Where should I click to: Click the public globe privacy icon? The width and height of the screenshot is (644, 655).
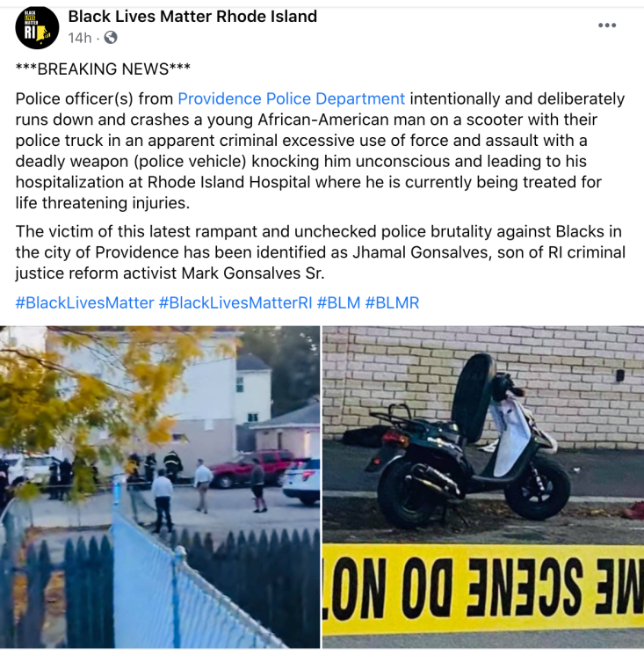(x=111, y=38)
